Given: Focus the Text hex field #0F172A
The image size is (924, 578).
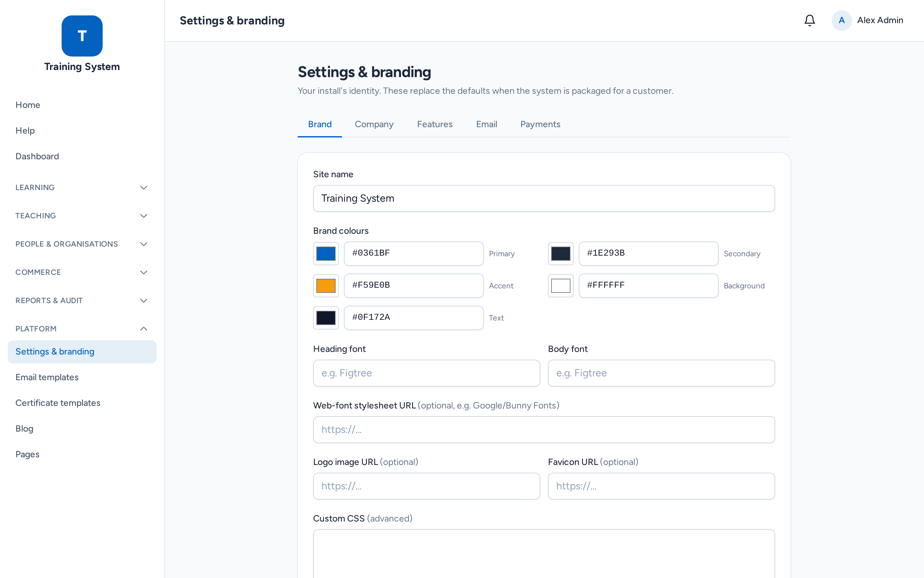Looking at the screenshot, I should pos(414,318).
